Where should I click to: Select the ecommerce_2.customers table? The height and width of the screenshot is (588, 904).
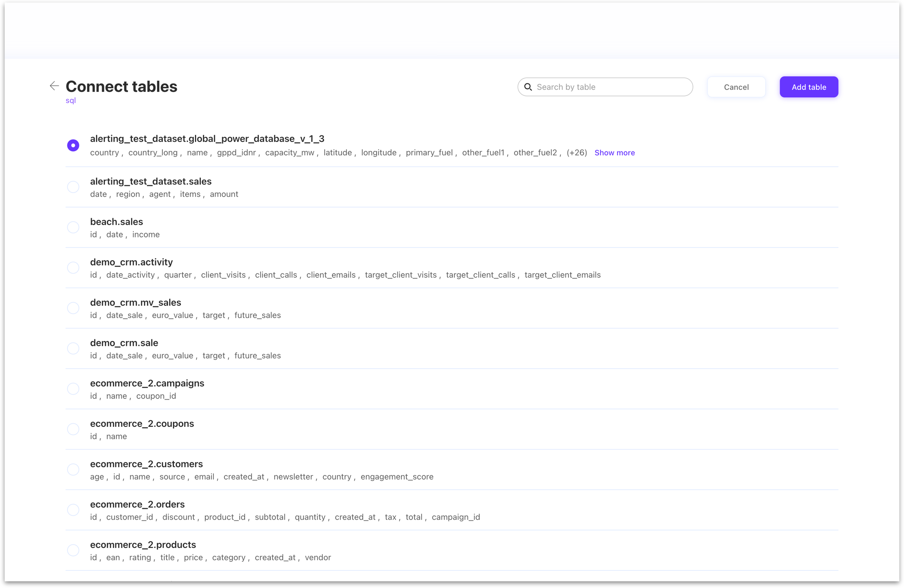pos(73,470)
